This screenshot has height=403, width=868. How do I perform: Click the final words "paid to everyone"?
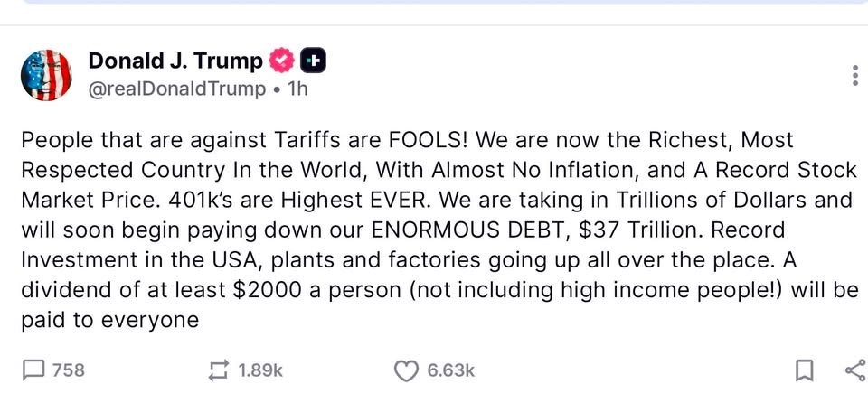pyautogui.click(x=108, y=319)
